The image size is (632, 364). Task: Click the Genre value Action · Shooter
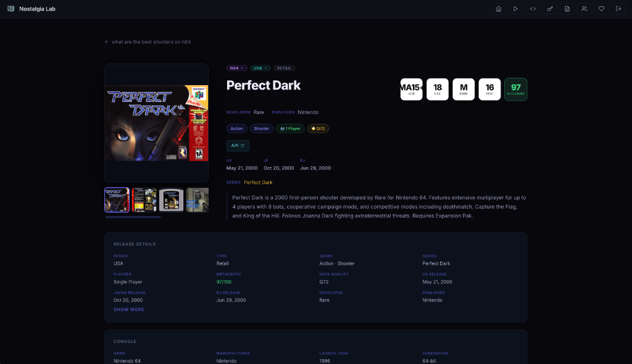337,263
